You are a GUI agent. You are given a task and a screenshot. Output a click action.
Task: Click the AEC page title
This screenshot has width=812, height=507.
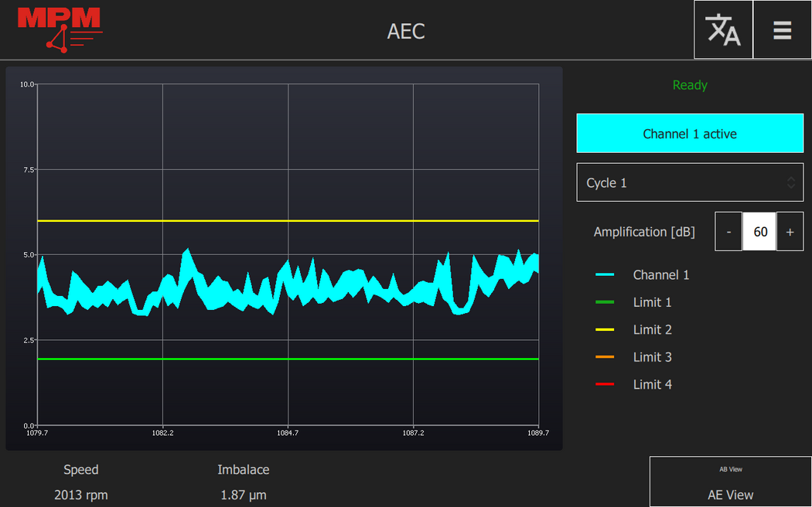point(406,31)
